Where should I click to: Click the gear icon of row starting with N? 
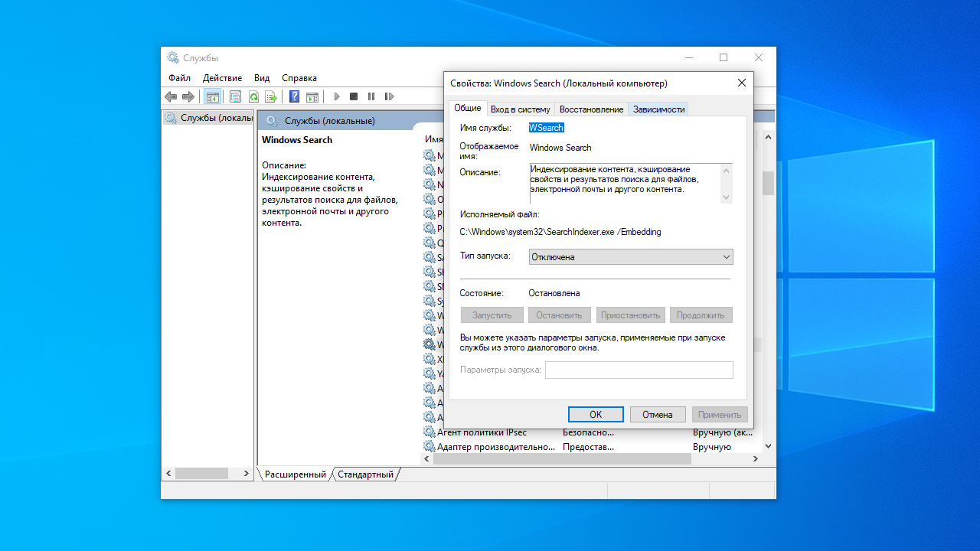point(430,184)
